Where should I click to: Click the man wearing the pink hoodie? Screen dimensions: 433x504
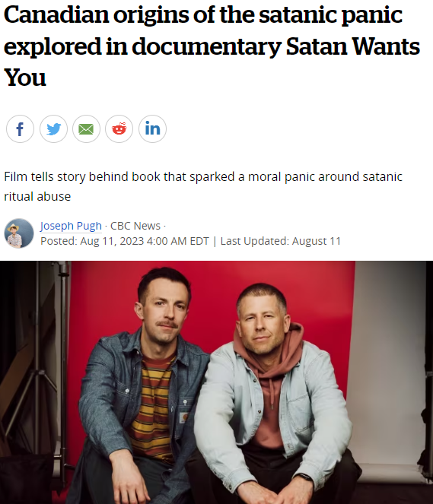(x=273, y=395)
